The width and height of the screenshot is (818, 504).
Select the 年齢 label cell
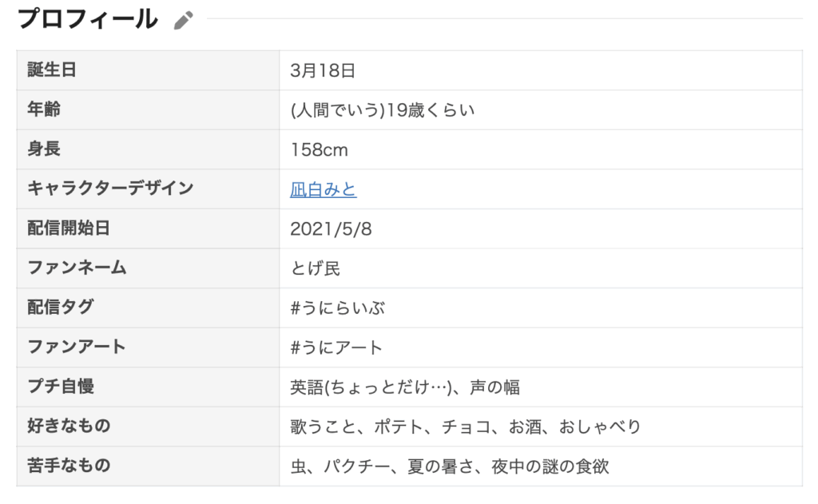(44, 109)
